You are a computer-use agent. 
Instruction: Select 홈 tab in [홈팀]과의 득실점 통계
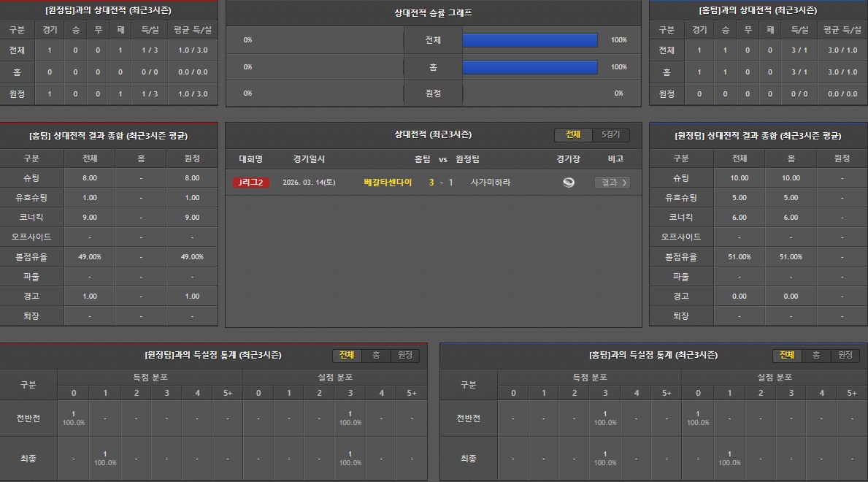pyautogui.click(x=816, y=355)
